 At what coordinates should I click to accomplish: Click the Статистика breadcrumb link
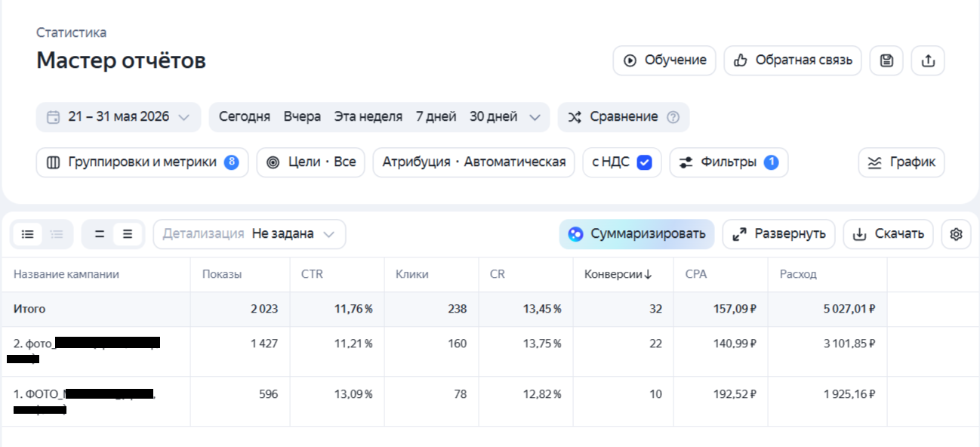71,32
